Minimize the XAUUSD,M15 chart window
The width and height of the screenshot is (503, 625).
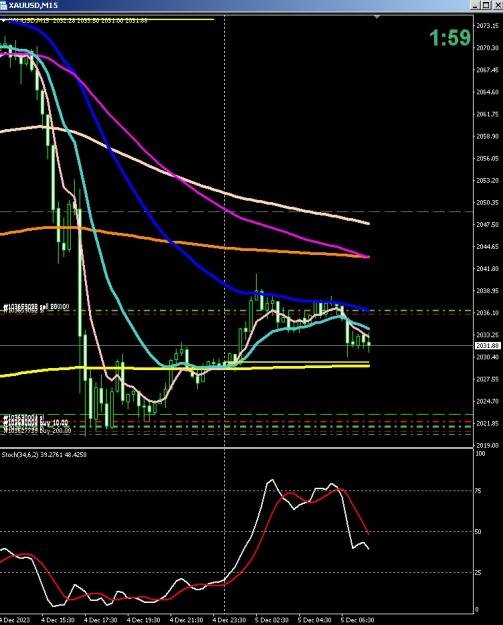tap(476, 5)
